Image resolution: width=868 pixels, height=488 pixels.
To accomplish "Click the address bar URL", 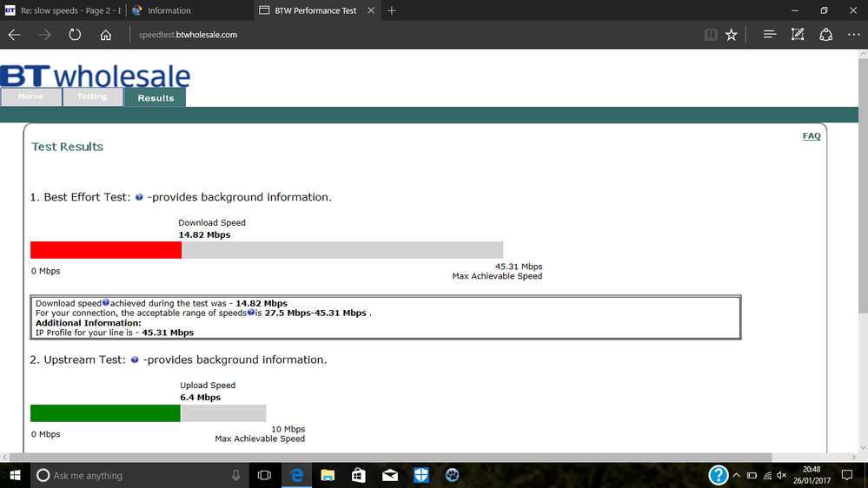I will [x=188, y=35].
